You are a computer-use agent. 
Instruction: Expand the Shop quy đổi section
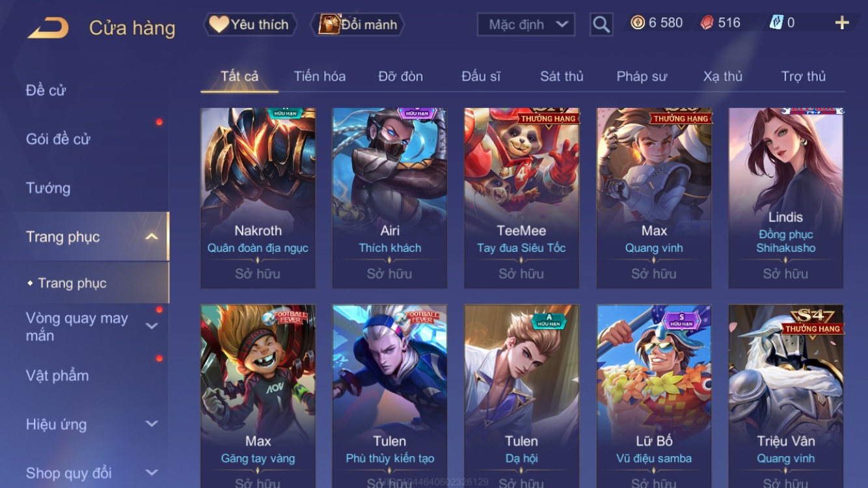(152, 473)
